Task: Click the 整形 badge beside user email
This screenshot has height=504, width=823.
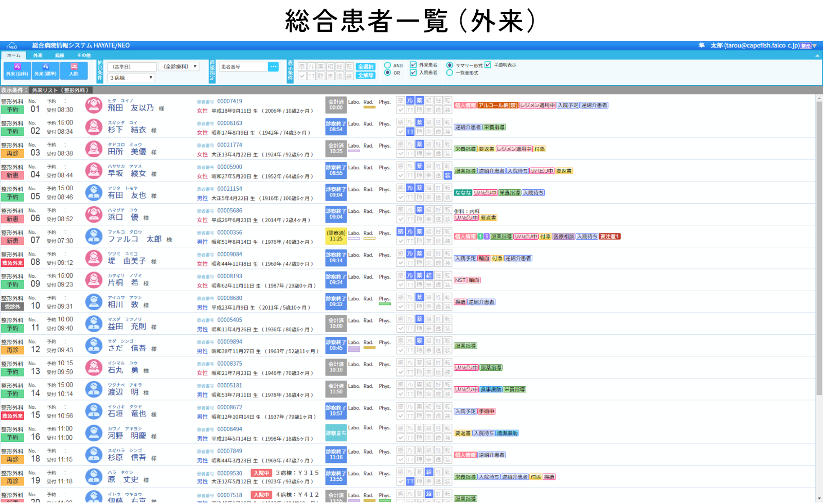Action: (x=806, y=46)
